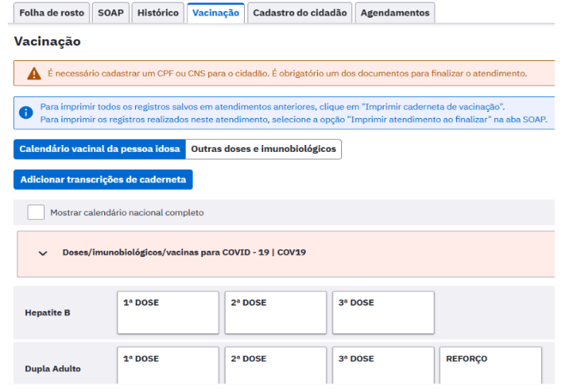Go to Cadastro do cidadão tab
Image resolution: width=562 pixels, height=392 pixels.
(300, 13)
